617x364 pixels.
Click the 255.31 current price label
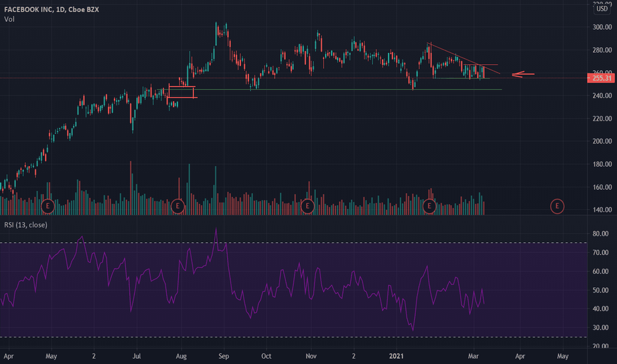[600, 78]
